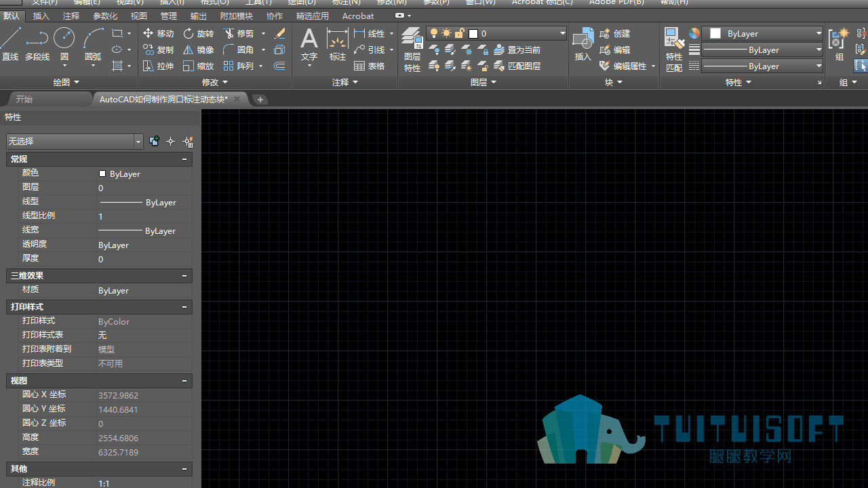Choose the 旋转 (Rotate) tool
This screenshot has height=488, width=868.
click(x=199, y=33)
